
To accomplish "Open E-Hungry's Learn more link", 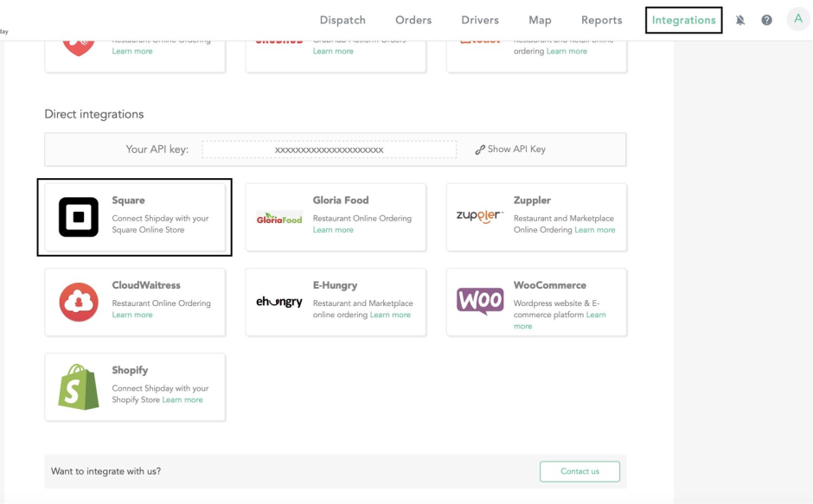I will point(390,315).
